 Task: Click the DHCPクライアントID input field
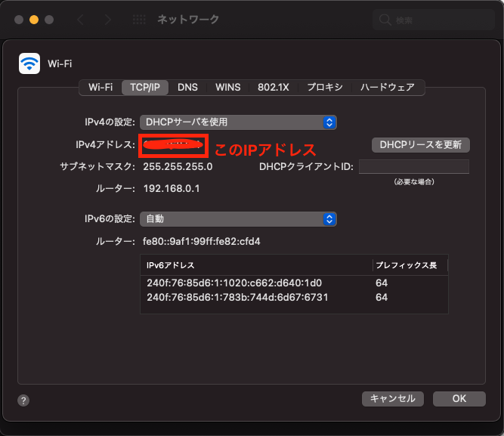[x=414, y=166]
